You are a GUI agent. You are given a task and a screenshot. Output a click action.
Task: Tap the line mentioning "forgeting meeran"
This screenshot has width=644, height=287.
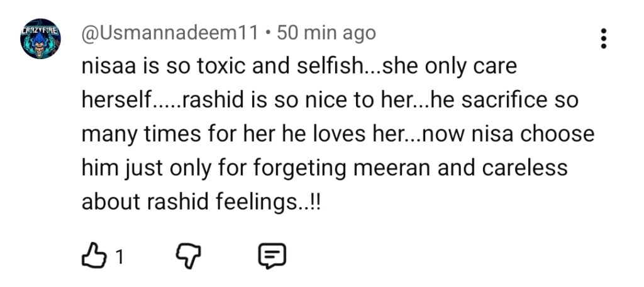click(x=325, y=169)
